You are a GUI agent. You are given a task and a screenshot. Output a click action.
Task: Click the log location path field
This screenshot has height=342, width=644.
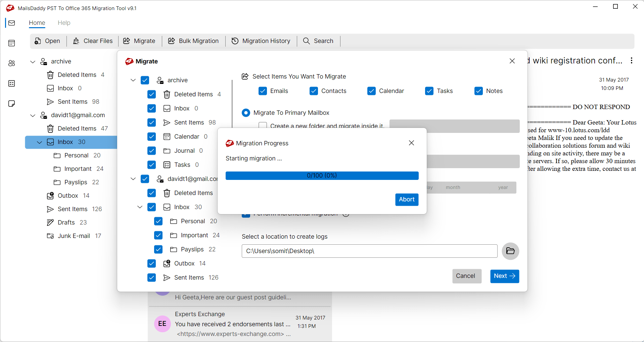(369, 251)
